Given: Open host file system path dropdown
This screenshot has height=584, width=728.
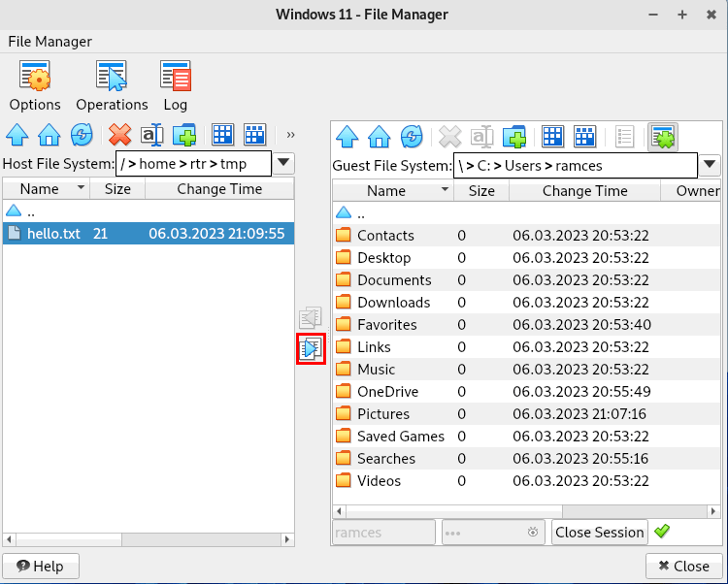Looking at the screenshot, I should [283, 163].
